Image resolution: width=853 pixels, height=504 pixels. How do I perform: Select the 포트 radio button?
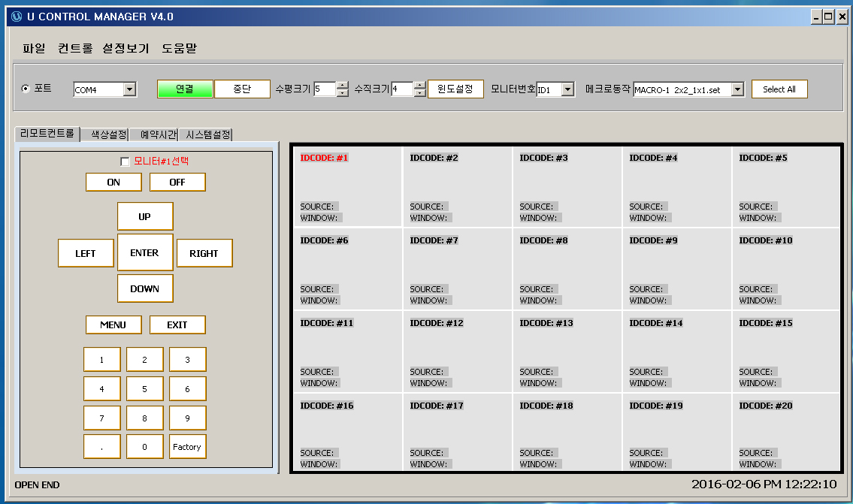pos(26,89)
